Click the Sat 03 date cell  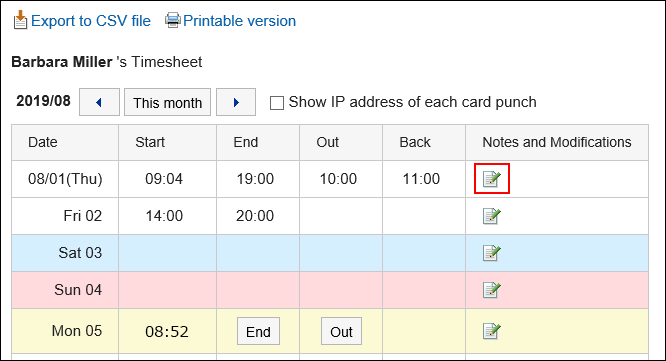click(x=65, y=253)
